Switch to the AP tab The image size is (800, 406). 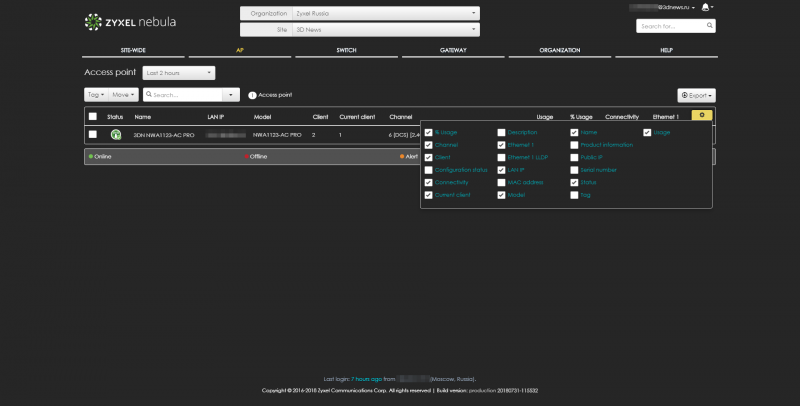(x=240, y=50)
